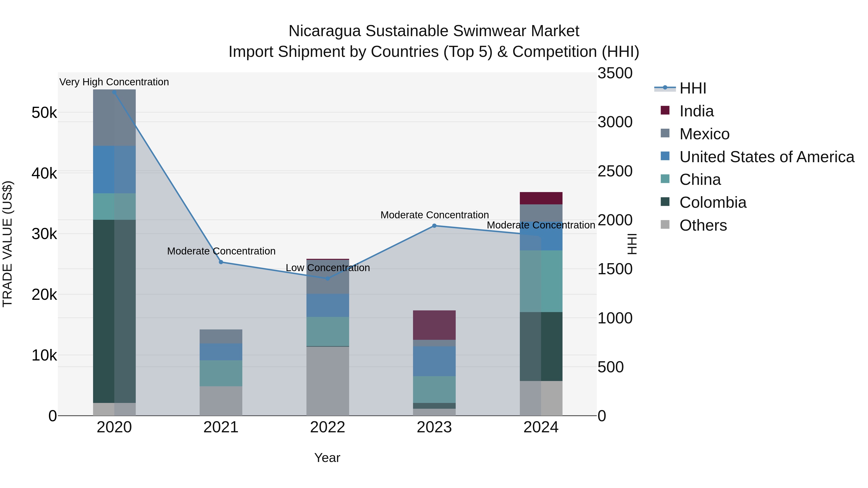Select the Colombia segment in the 2020 bar
Screen dimensions: 868x488
pyautogui.click(x=114, y=311)
